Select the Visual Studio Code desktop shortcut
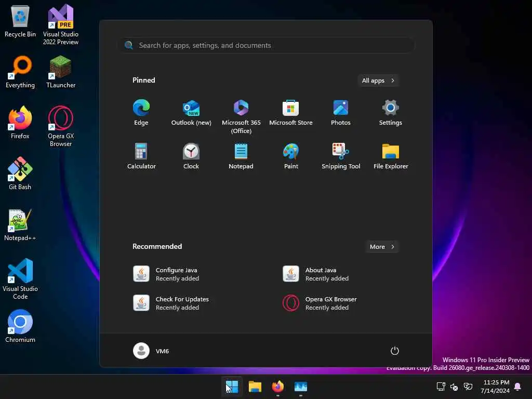 point(20,279)
